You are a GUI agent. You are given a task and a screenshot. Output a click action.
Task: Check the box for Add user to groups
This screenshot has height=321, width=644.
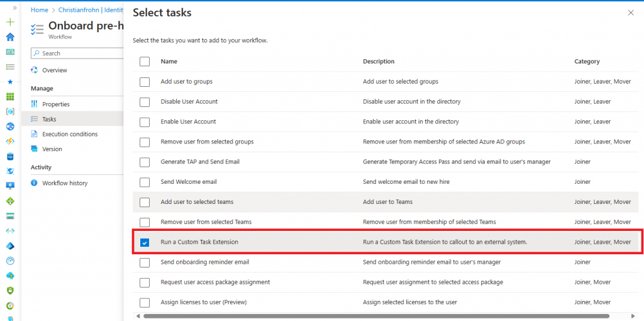point(145,82)
